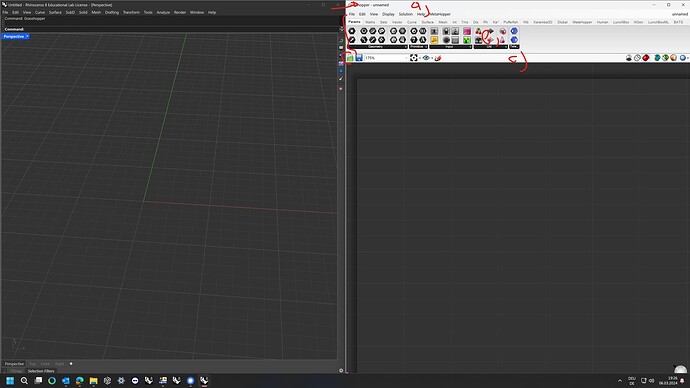Click the top blue hexagon icon
This screenshot has height=388, width=690.
click(x=514, y=31)
